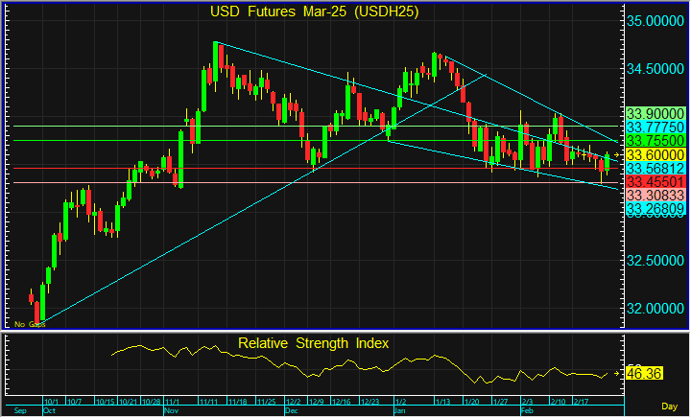Click the light green 33.90000 price label

pyautogui.click(x=654, y=114)
